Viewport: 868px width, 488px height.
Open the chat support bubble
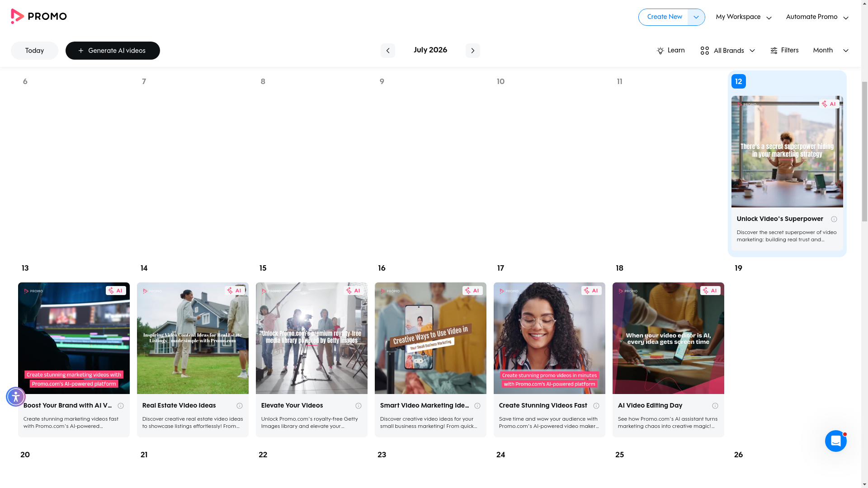[x=835, y=441]
